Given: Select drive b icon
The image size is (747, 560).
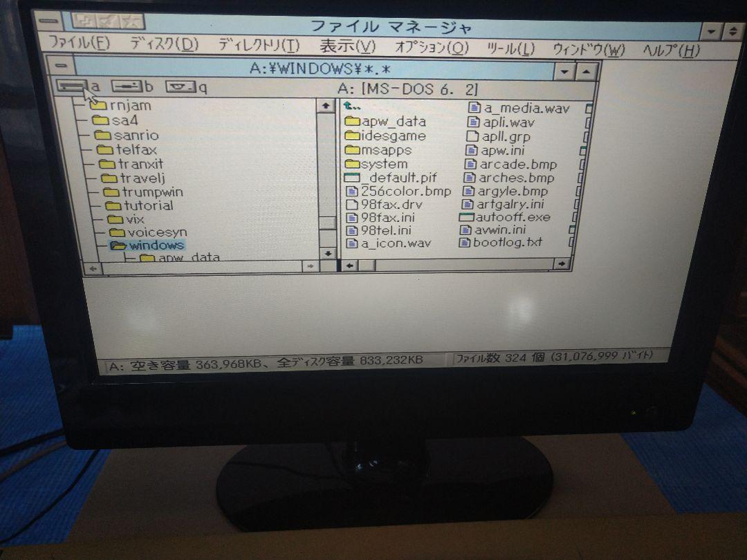Looking at the screenshot, I should click(x=127, y=86).
